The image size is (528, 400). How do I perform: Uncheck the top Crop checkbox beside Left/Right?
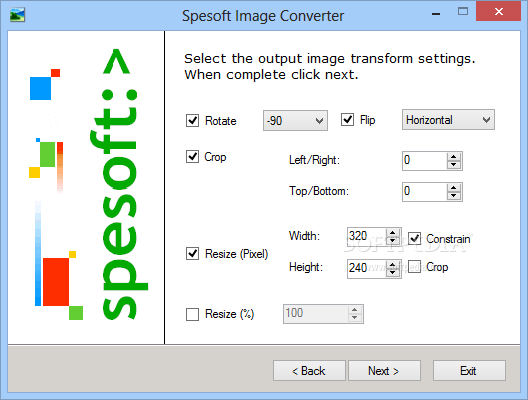click(x=192, y=157)
